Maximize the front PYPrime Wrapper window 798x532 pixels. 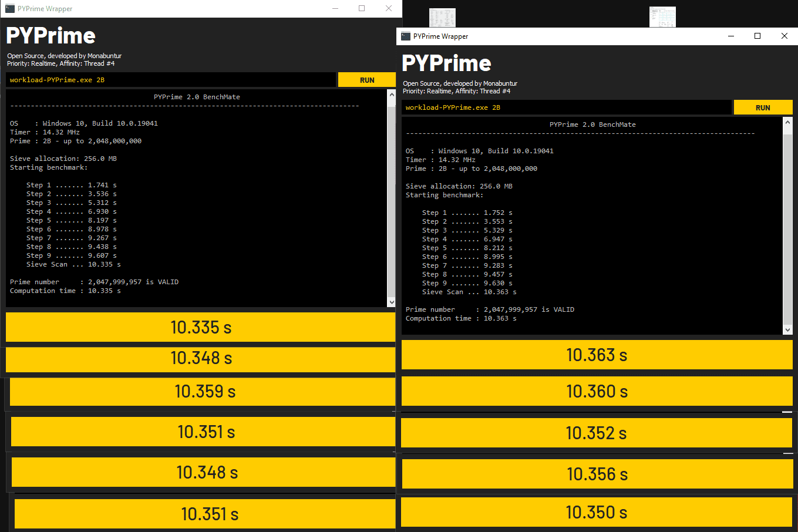point(757,36)
